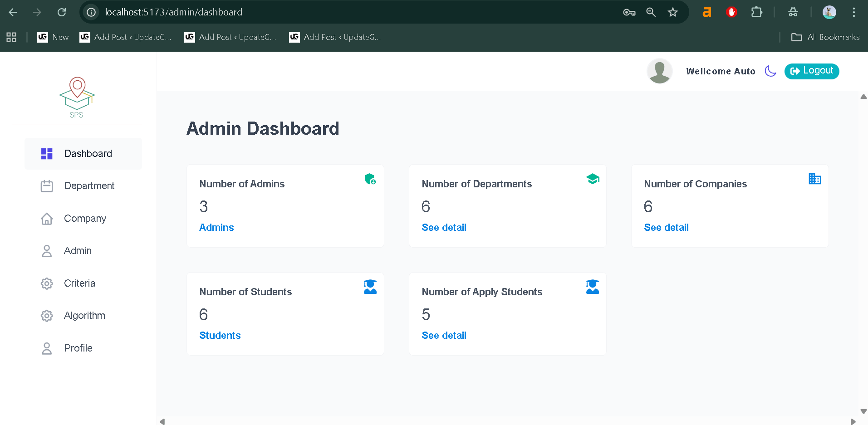
Task: Click the graduation cap icon on the Departments card
Action: point(593,179)
